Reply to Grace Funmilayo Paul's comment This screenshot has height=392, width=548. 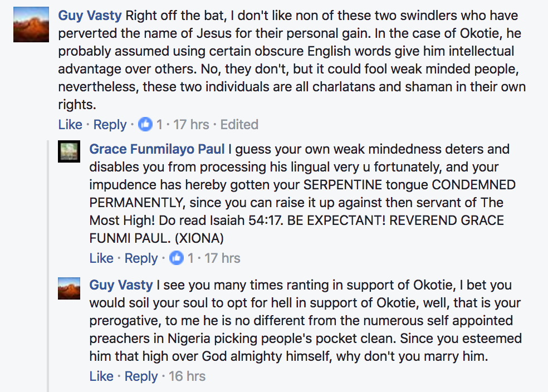click(140, 258)
